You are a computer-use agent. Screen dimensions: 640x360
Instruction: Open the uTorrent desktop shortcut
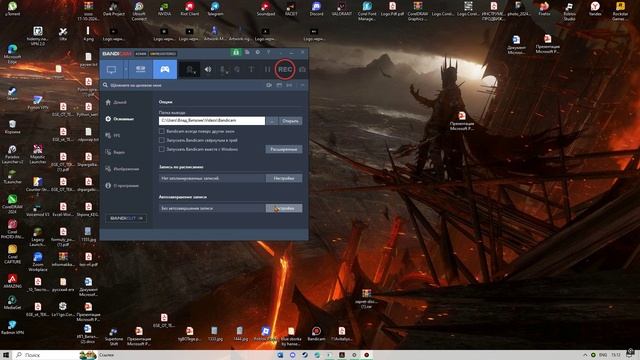(12, 9)
